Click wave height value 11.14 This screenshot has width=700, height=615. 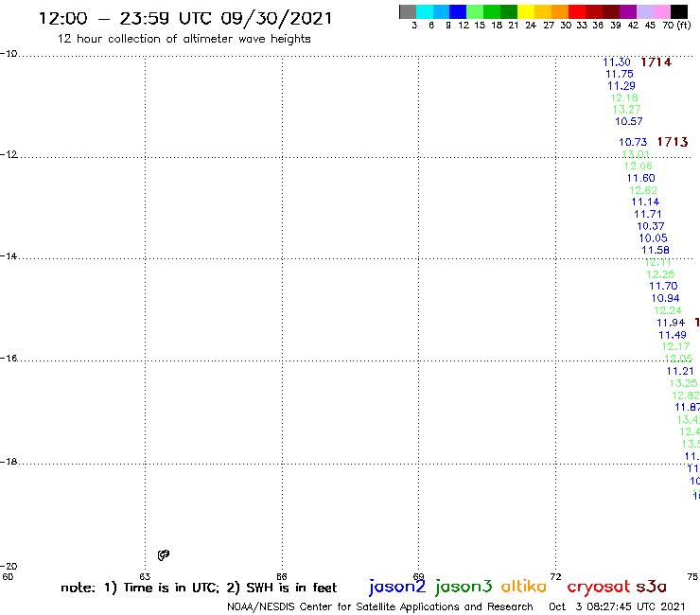645,202
